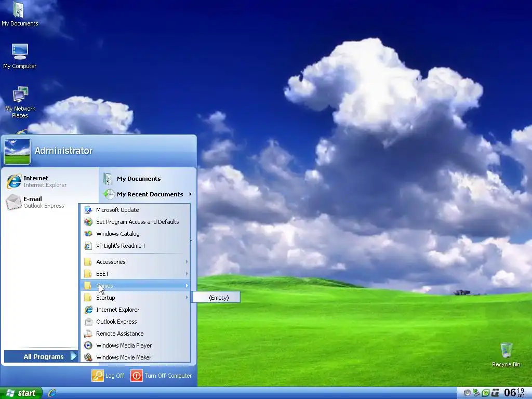Viewport: 532px width, 399px height.
Task: Click Outlook Express icon in programs list
Action: click(x=88, y=322)
